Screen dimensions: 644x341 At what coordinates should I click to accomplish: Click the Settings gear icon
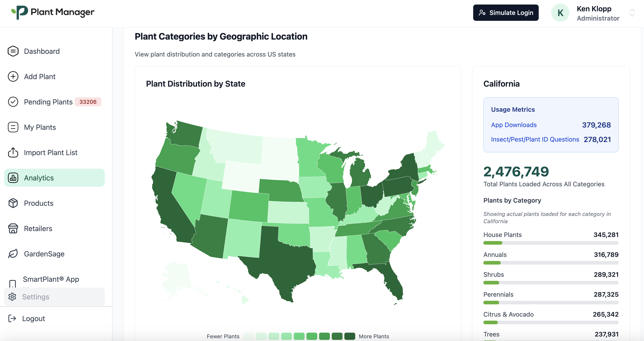(12, 297)
